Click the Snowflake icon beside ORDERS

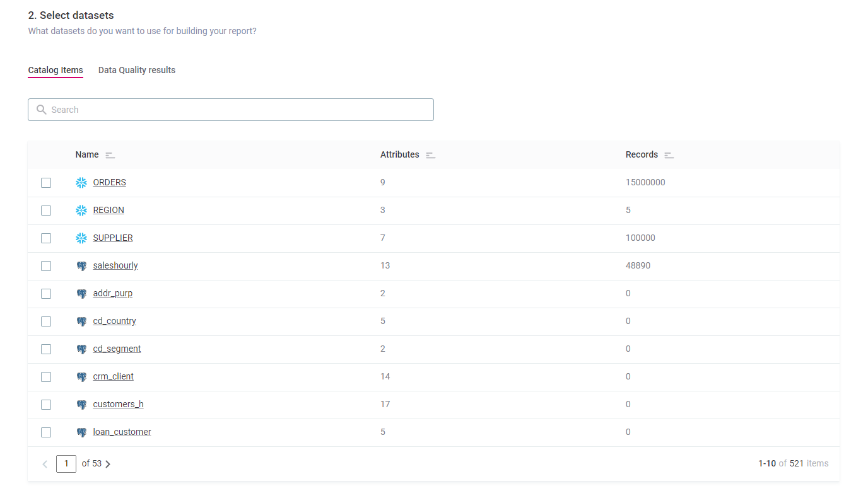pyautogui.click(x=81, y=182)
